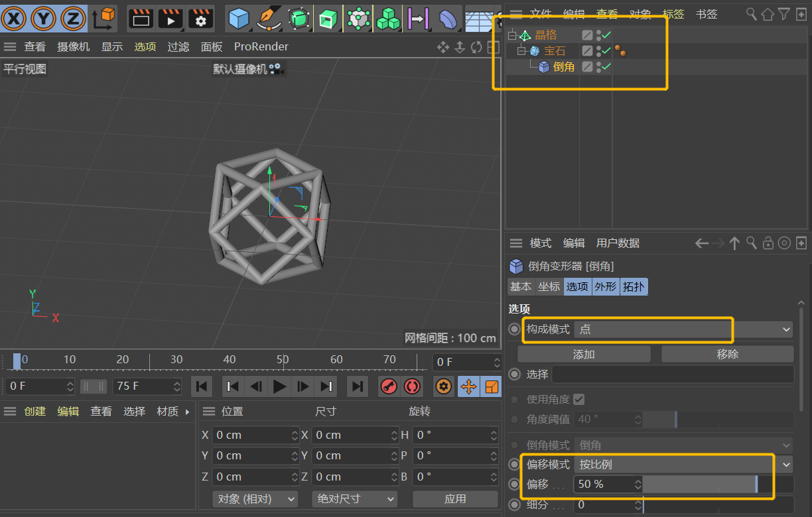Click the 应用 button

[x=455, y=498]
